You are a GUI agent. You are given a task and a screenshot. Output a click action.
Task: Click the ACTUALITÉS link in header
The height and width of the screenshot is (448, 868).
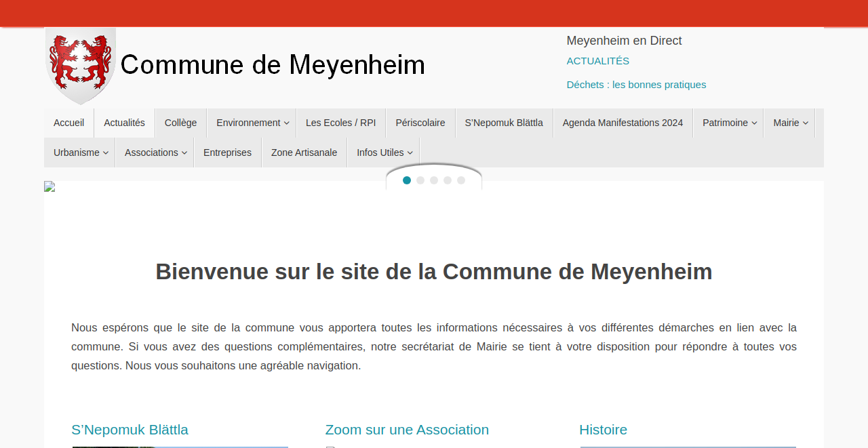[x=598, y=61]
